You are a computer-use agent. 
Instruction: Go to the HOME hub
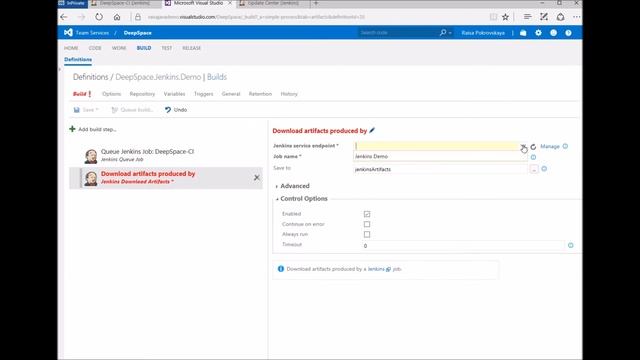[x=71, y=48]
